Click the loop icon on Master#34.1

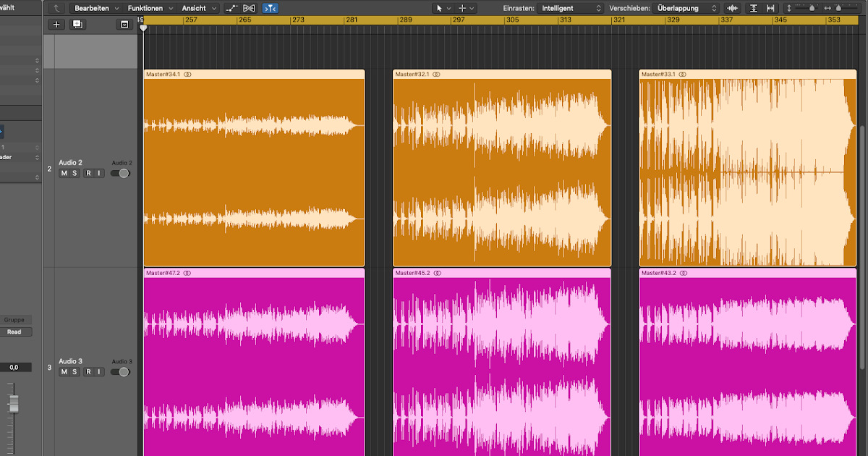click(x=187, y=74)
